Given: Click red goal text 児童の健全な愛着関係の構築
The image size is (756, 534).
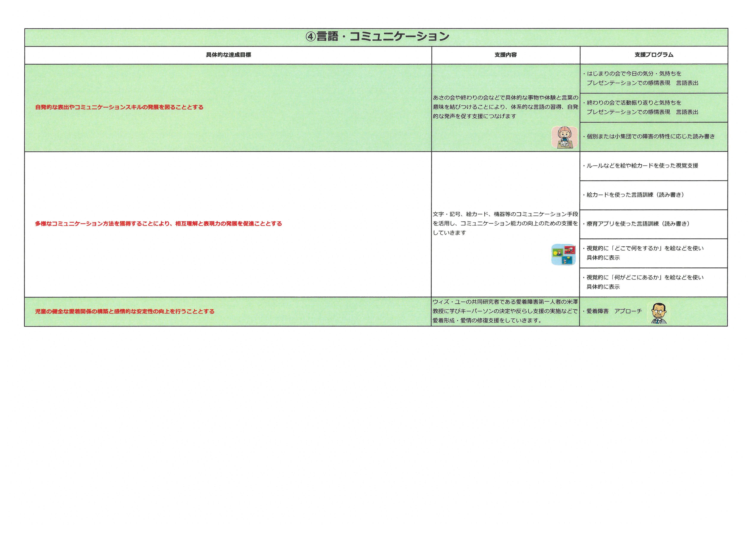Looking at the screenshot, I should [125, 311].
